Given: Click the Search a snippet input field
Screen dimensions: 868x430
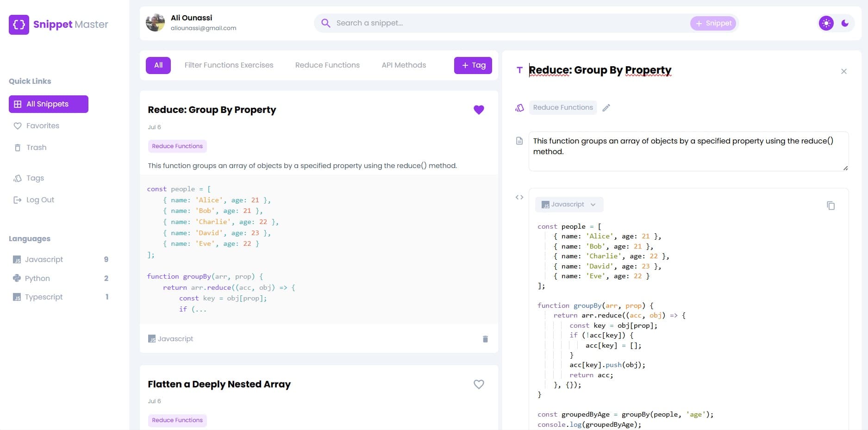Looking at the screenshot, I should pos(509,23).
